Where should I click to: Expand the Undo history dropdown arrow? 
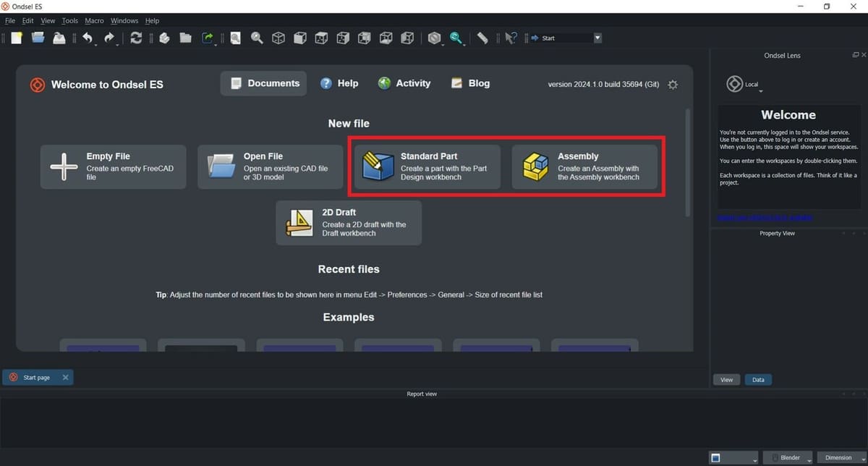point(95,45)
